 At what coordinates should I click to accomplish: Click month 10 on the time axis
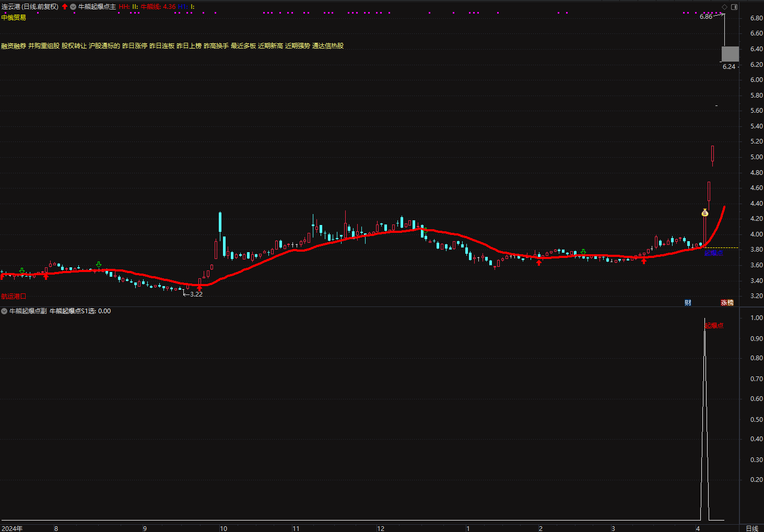point(224,528)
